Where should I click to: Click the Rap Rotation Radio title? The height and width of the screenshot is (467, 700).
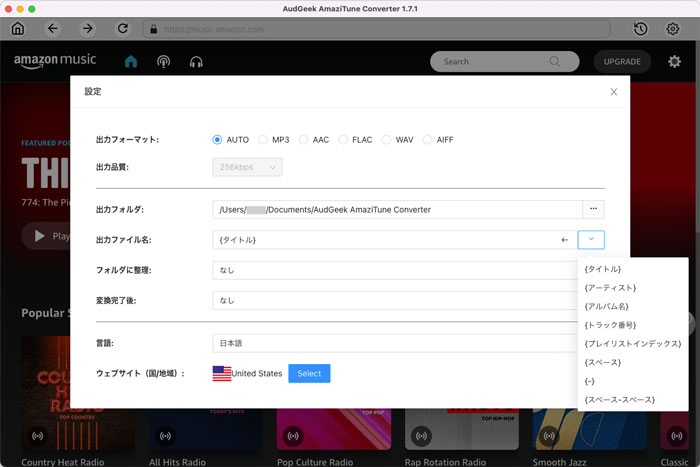click(x=446, y=462)
